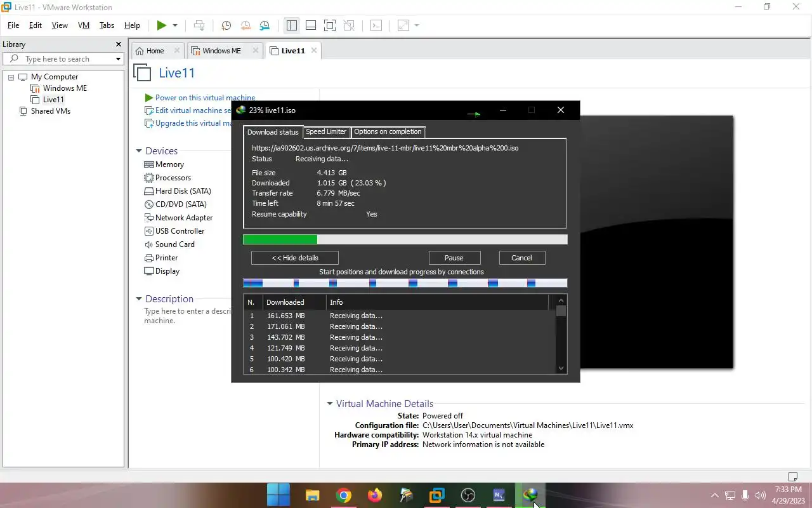Click Upgrade this virtual machine link

188,123
